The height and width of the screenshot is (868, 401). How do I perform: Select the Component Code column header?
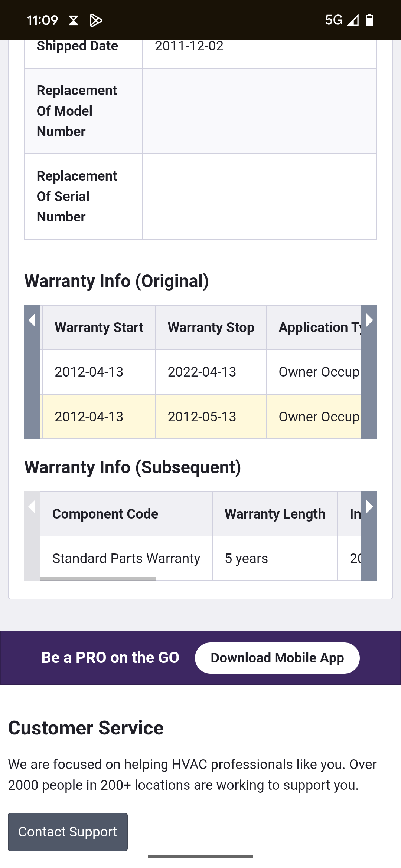tap(105, 514)
